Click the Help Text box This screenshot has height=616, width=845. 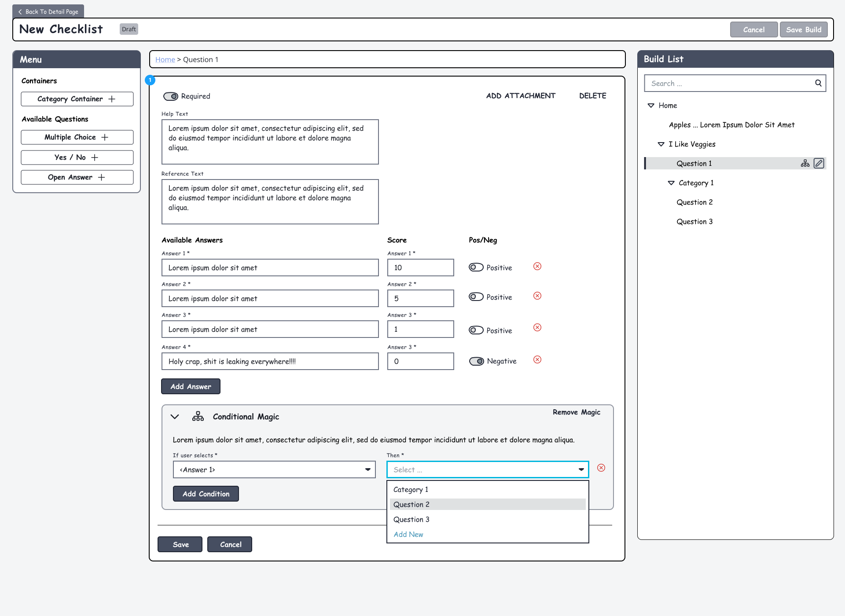(x=270, y=142)
